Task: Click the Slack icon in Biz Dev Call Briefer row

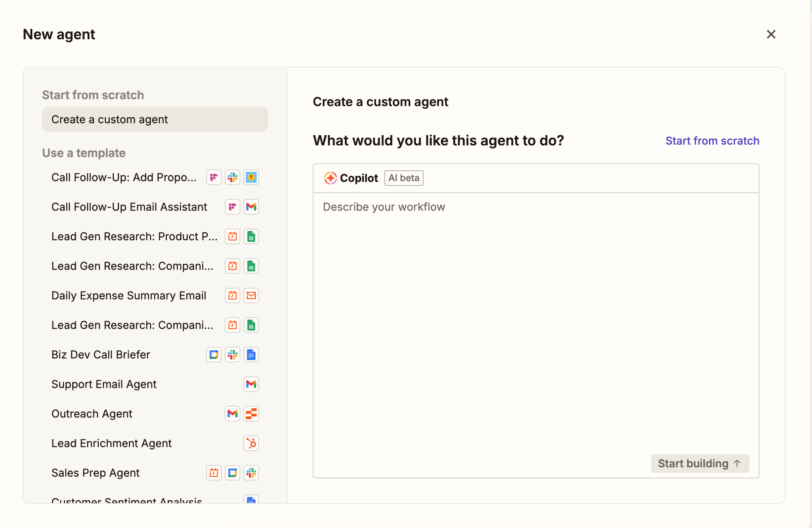Action: (233, 355)
